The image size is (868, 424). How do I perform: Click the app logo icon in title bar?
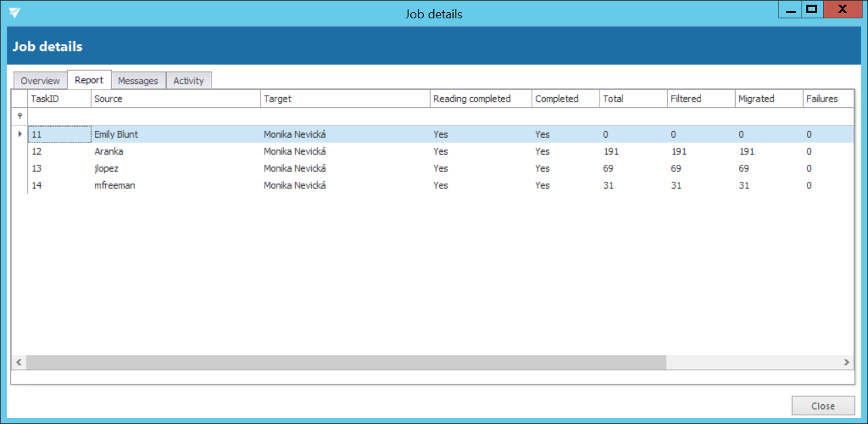15,13
